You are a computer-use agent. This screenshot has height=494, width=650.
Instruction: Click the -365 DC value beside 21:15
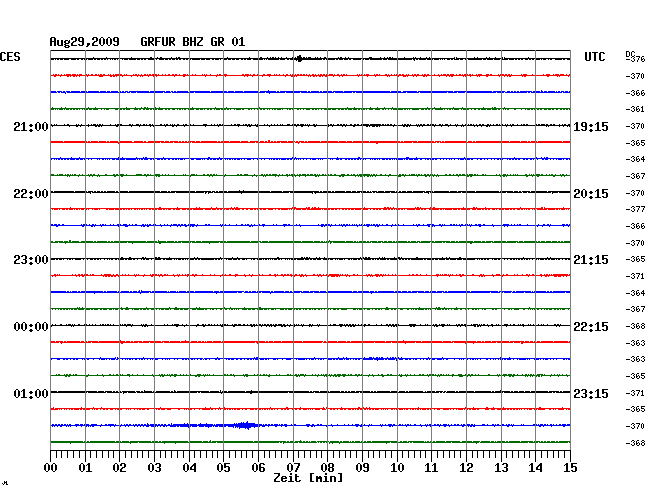click(x=635, y=259)
